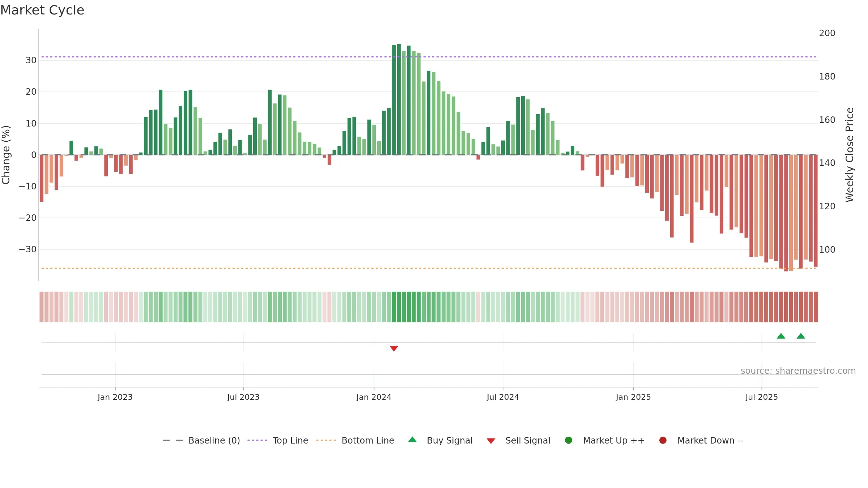The width and height of the screenshot is (868, 488).
Task: Toggle the Sell Signal legend entry
Action: coord(519,440)
